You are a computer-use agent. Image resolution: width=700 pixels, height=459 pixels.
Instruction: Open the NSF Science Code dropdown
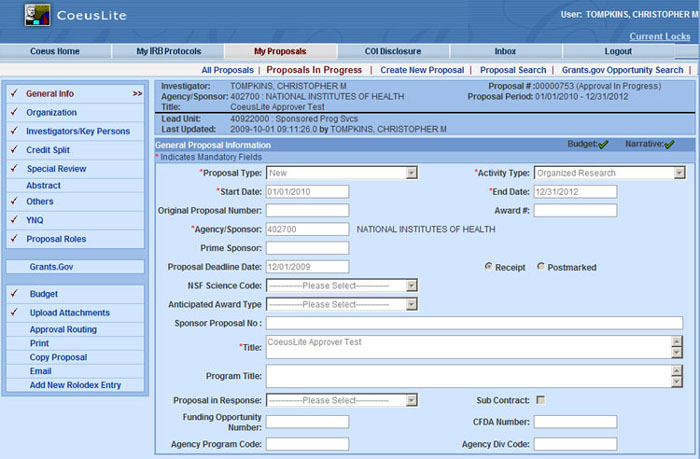341,285
